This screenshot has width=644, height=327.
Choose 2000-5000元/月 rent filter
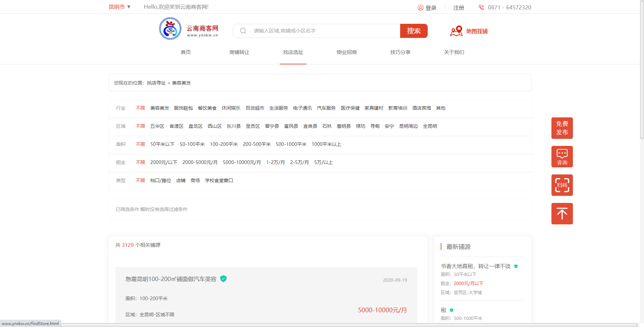coord(200,162)
